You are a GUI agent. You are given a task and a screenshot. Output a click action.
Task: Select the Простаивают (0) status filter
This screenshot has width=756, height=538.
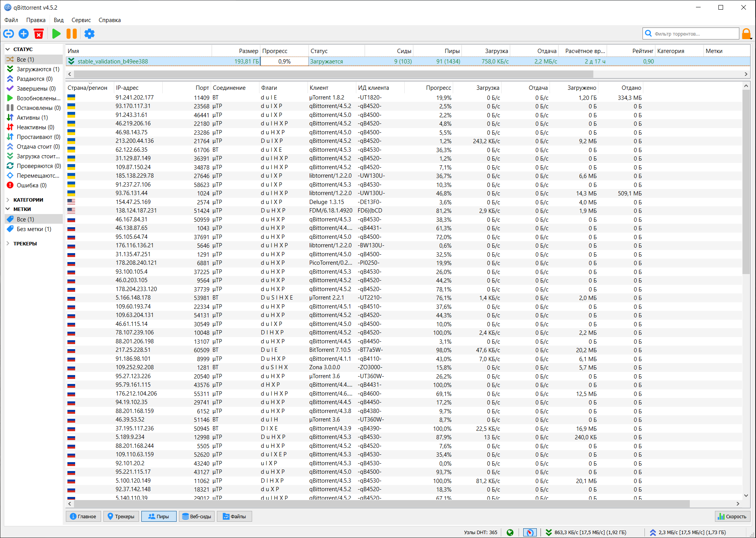click(34, 137)
